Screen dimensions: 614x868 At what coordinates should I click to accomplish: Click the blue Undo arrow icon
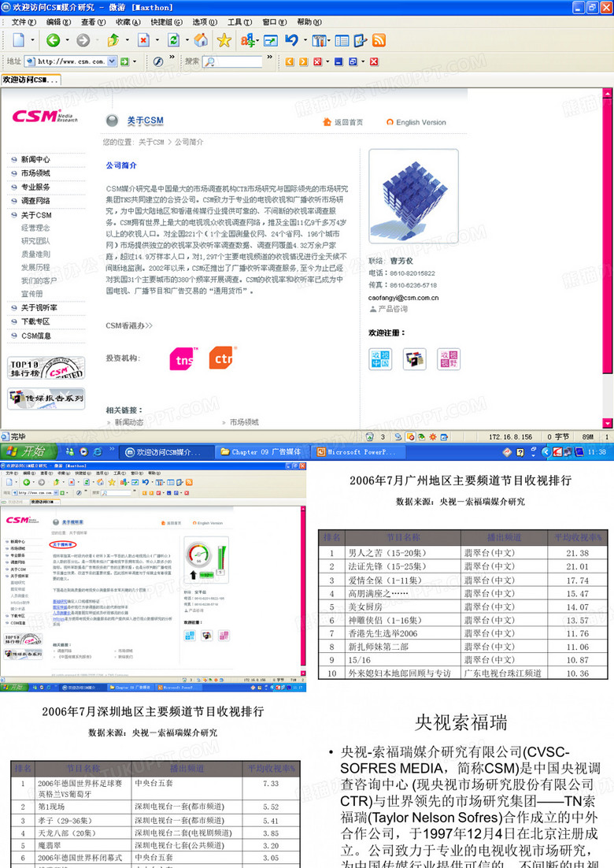point(291,40)
